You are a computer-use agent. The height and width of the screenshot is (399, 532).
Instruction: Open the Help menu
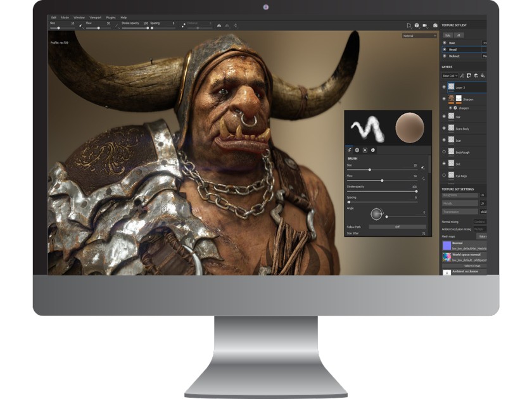click(123, 17)
